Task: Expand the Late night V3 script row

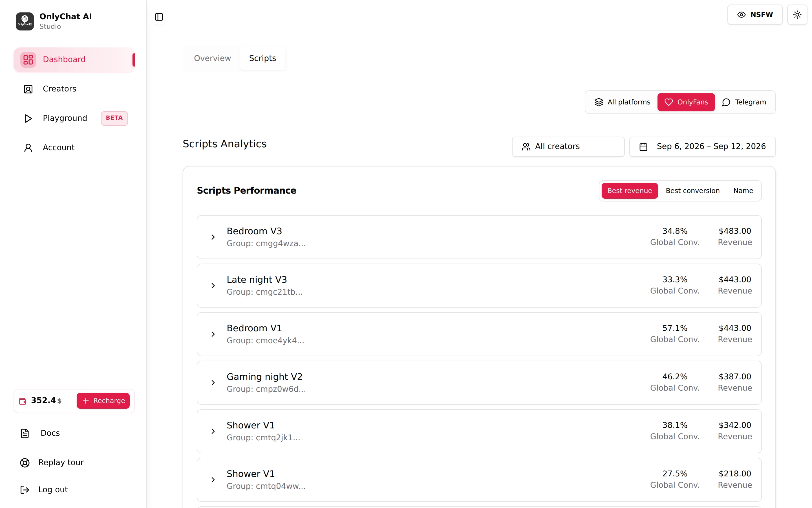Action: click(x=479, y=286)
